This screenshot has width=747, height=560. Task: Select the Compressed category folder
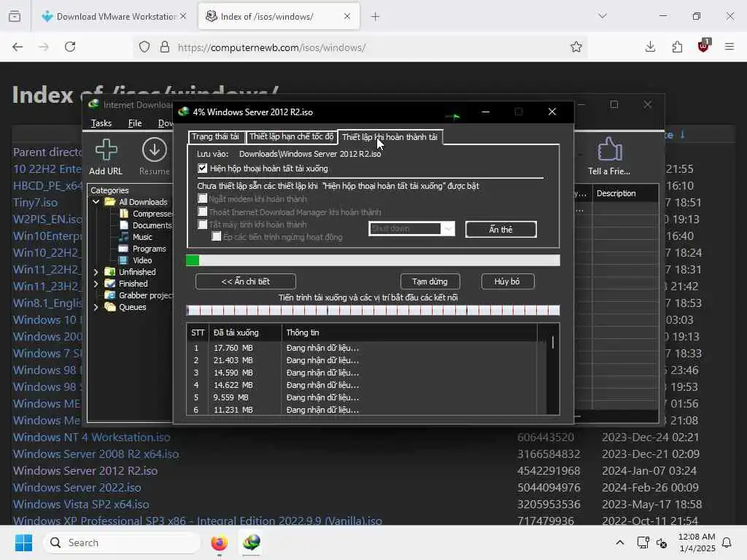146,214
